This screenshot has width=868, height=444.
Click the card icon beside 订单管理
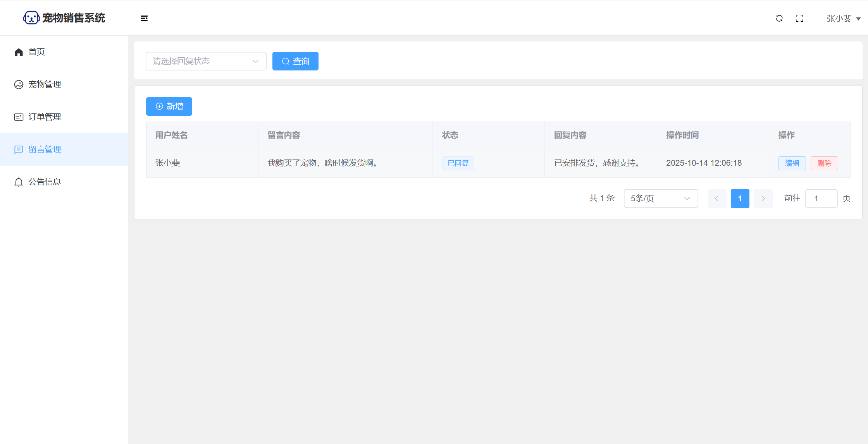19,117
